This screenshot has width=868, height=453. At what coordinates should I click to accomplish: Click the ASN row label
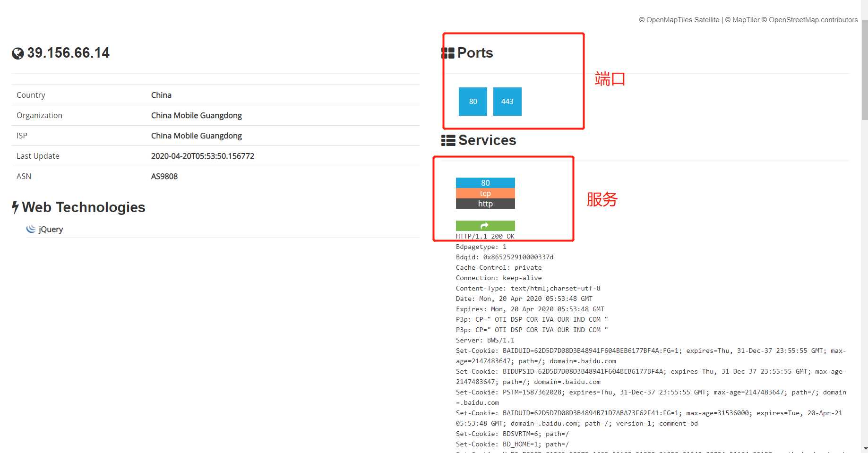pos(24,176)
